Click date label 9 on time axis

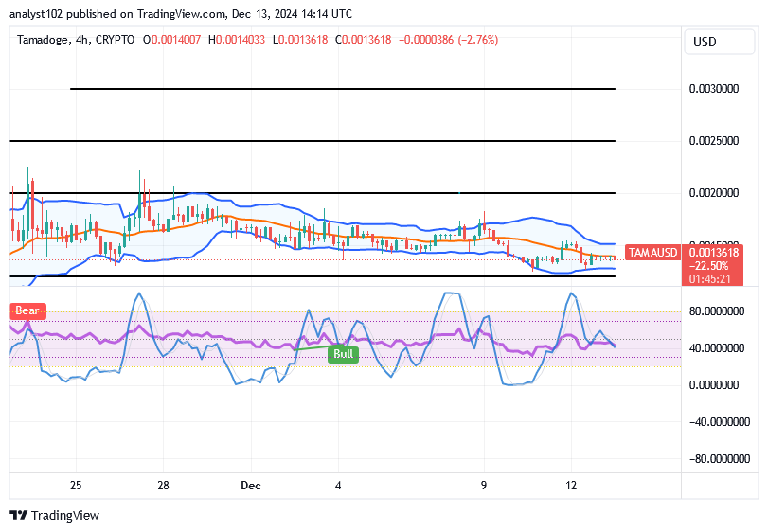click(x=483, y=486)
